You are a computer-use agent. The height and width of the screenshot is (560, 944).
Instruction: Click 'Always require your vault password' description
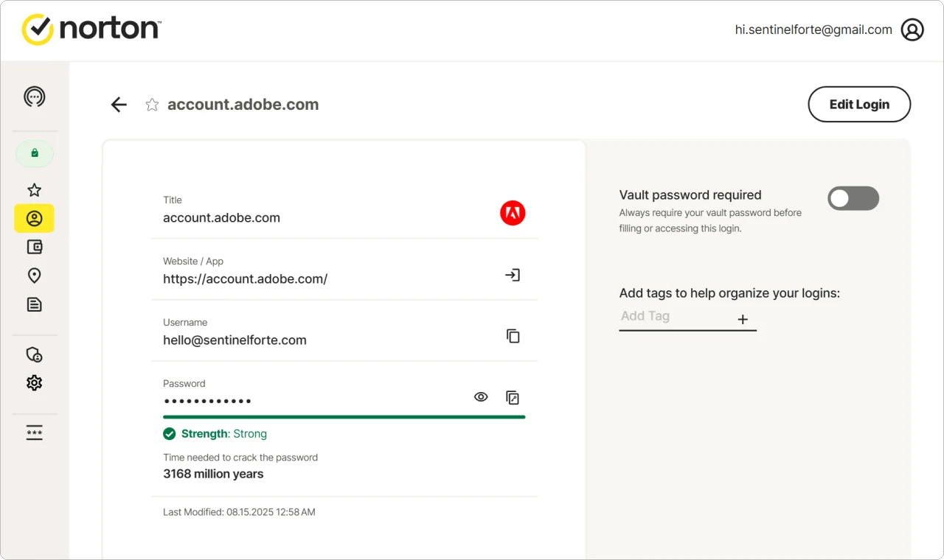point(710,220)
